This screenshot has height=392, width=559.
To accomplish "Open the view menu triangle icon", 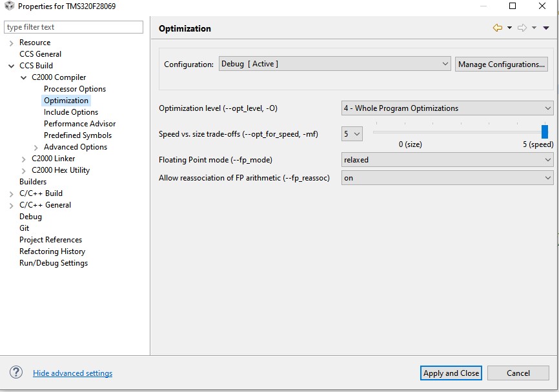I will coord(546,28).
